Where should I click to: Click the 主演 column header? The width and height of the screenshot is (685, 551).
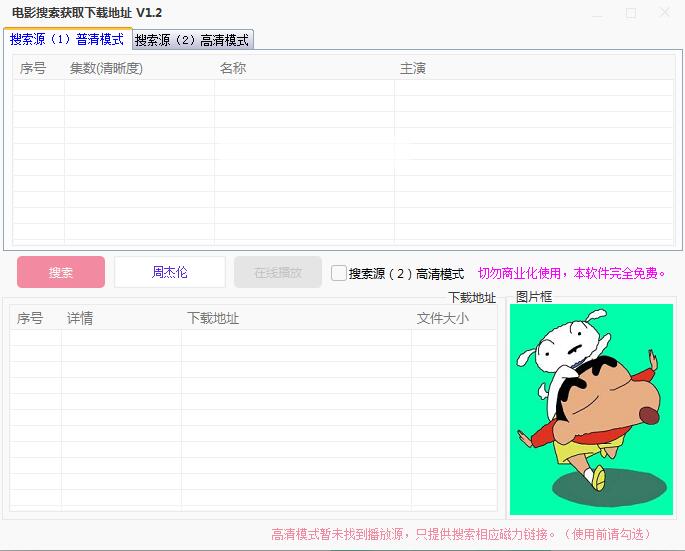[x=413, y=68]
